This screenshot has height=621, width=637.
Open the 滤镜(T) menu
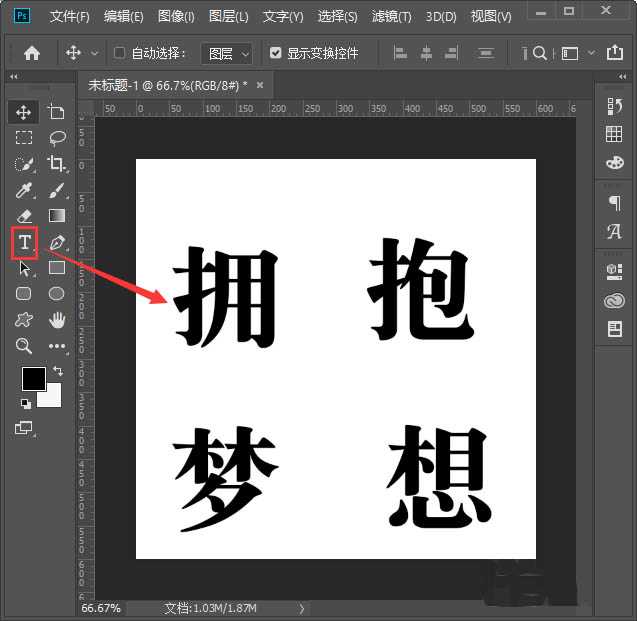pos(392,17)
